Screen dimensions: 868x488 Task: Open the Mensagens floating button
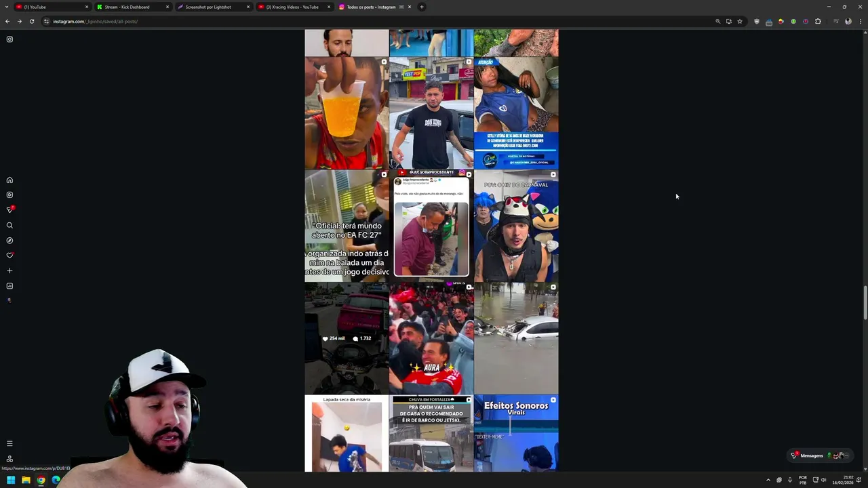pyautogui.click(x=819, y=455)
